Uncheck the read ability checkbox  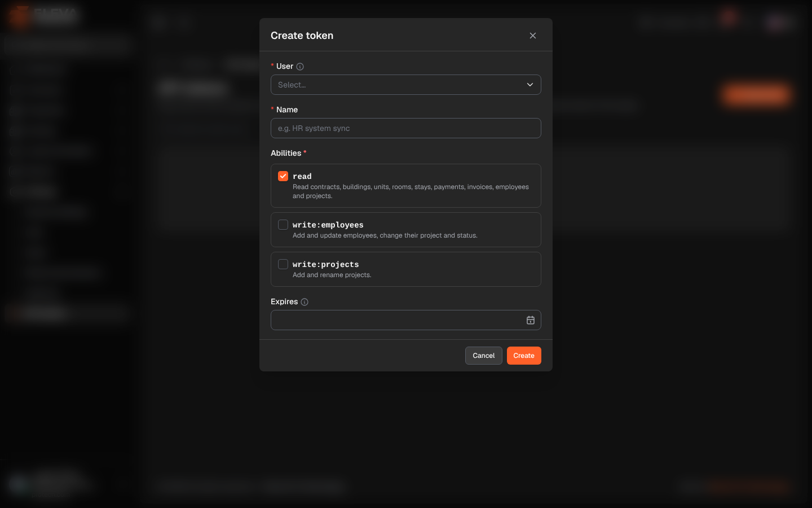click(283, 176)
